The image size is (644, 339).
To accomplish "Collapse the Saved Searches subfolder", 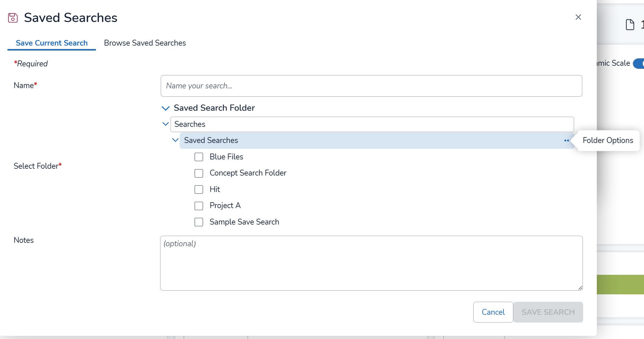I will click(x=175, y=140).
